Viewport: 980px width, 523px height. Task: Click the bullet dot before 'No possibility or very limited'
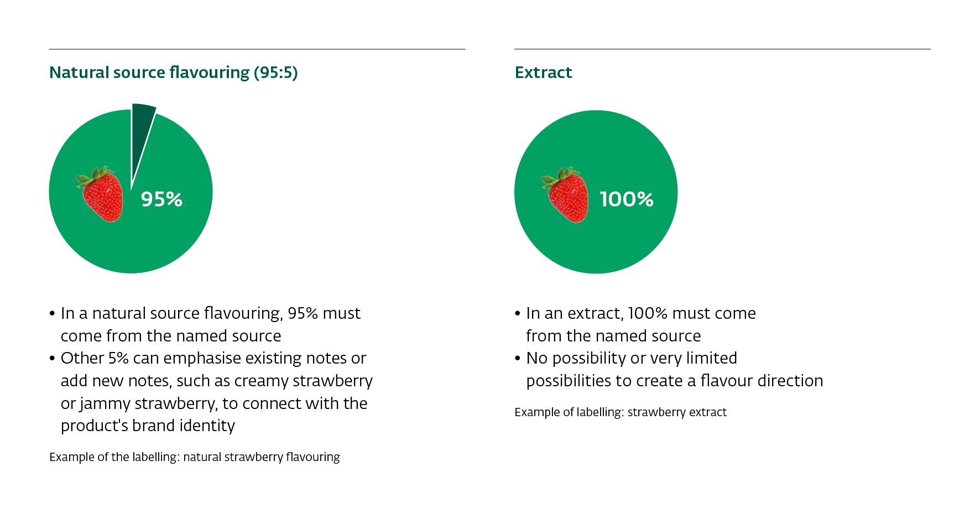point(518,359)
